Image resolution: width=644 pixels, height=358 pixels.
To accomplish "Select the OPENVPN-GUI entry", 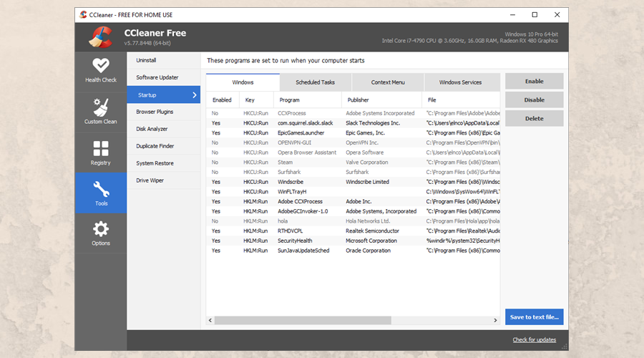I will point(353,142).
